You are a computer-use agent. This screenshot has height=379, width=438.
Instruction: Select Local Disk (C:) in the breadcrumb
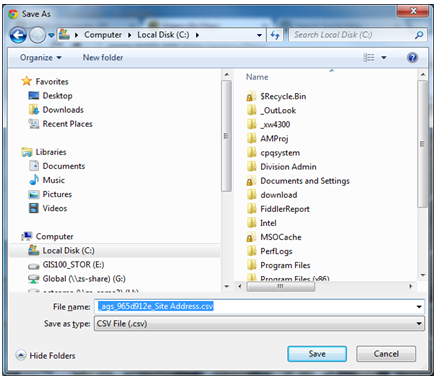point(163,35)
